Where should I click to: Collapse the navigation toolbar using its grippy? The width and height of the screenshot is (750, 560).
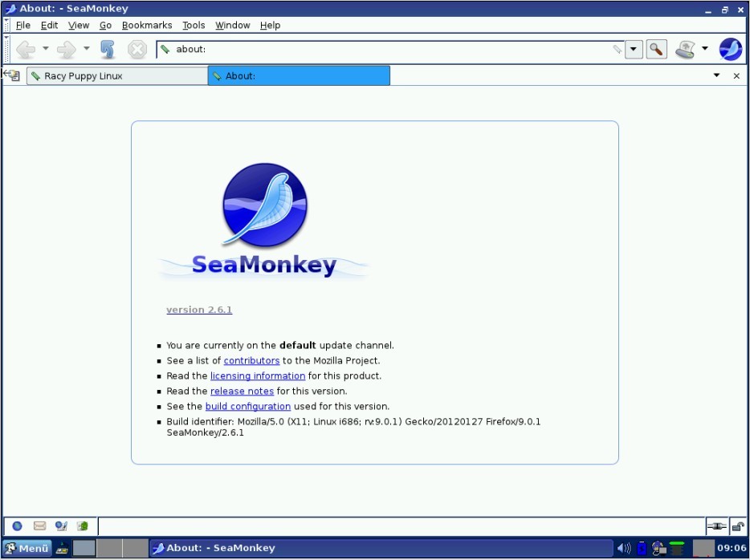tap(6, 49)
